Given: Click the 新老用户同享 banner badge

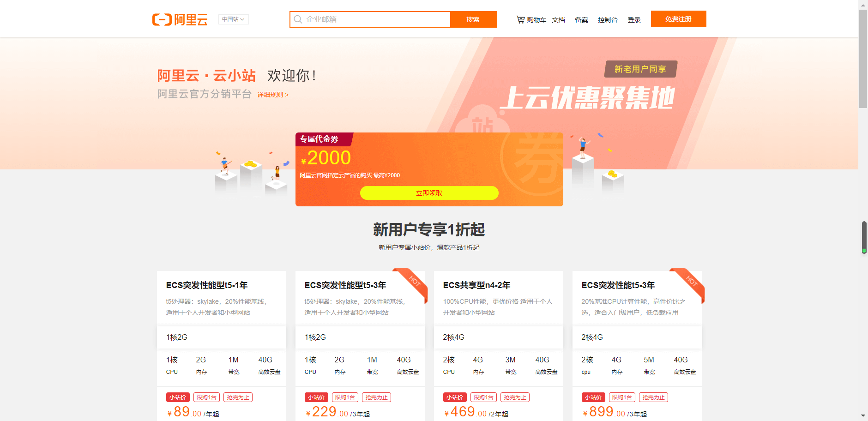Looking at the screenshot, I should click(640, 69).
